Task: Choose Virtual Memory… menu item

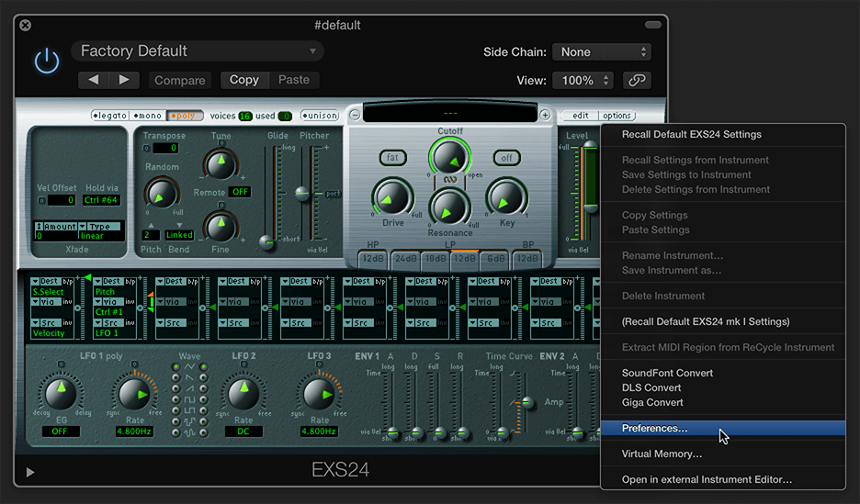Action: click(x=723, y=454)
